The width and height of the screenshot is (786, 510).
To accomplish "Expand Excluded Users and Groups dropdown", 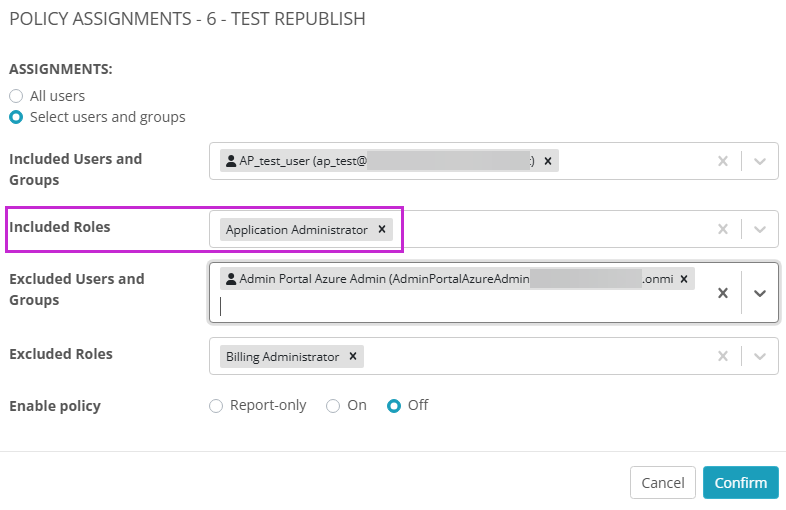I will pos(760,293).
